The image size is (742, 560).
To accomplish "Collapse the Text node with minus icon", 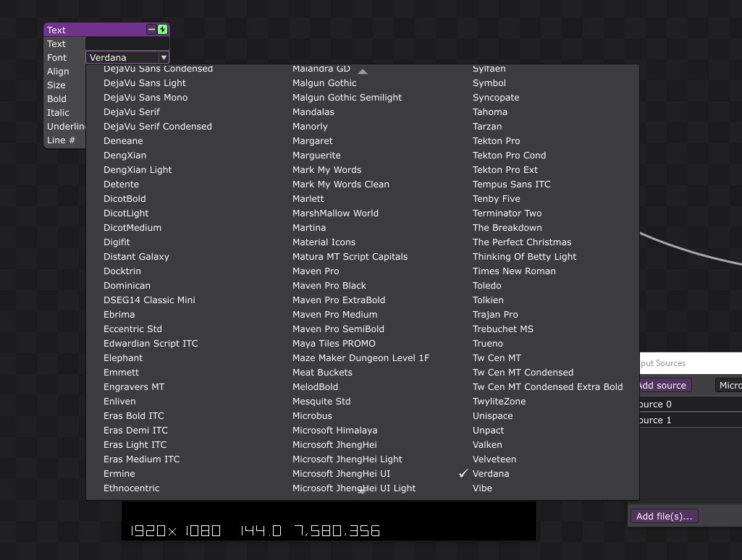I will click(151, 30).
